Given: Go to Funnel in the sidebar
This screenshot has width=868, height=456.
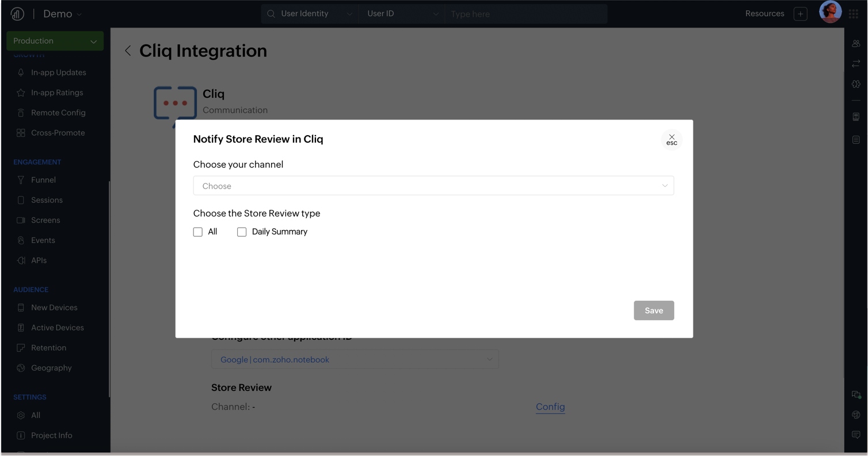Looking at the screenshot, I should [44, 180].
